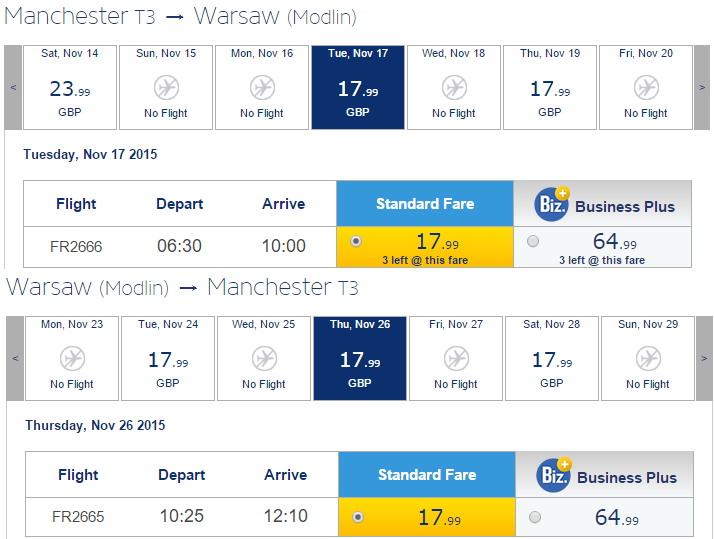Click no-flight plane icon for Wed, Nov 25
Image resolution: width=714 pixels, height=539 pixels.
pos(264,358)
